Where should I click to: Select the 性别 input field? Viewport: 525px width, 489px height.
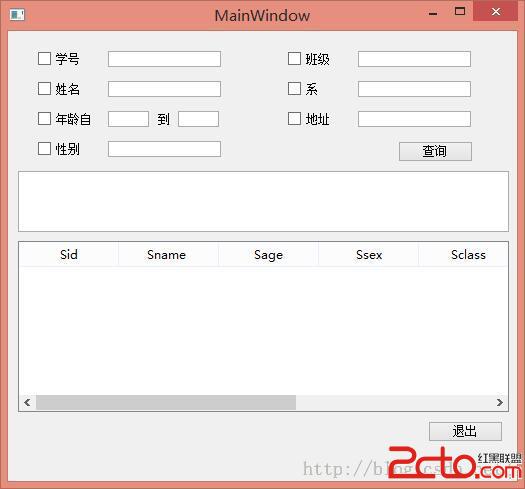(164, 149)
